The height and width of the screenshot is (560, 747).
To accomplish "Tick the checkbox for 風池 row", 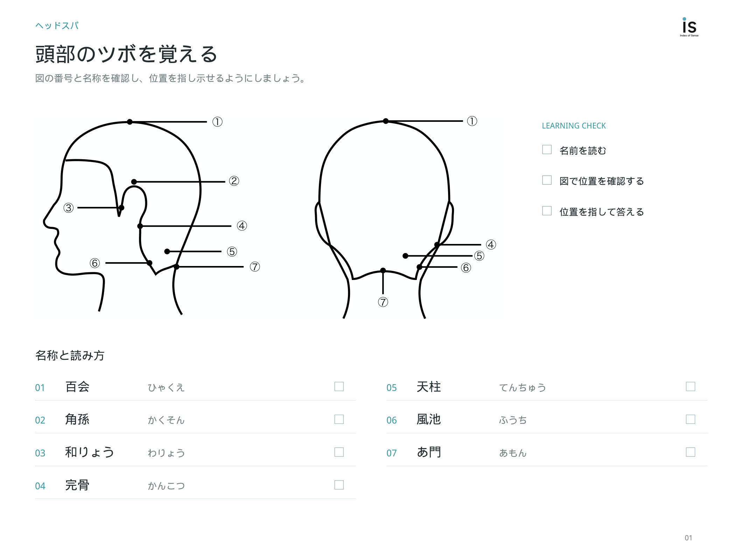I will (690, 419).
